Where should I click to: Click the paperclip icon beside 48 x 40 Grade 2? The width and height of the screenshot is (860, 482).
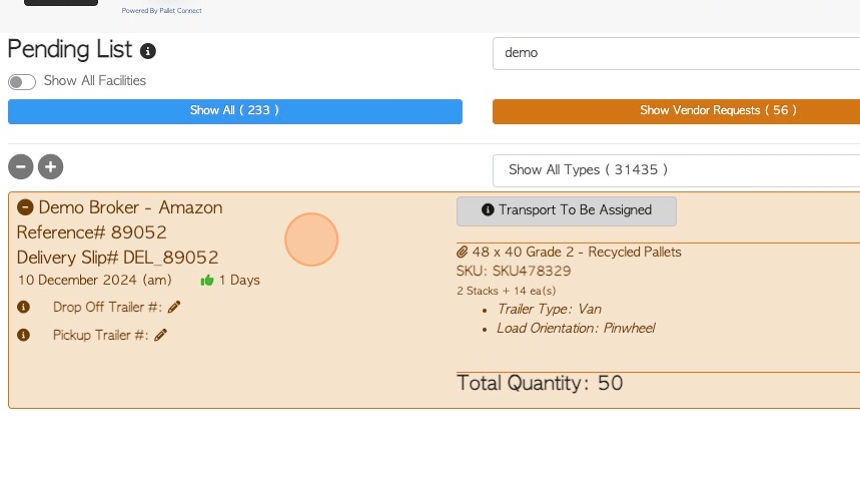(462, 252)
